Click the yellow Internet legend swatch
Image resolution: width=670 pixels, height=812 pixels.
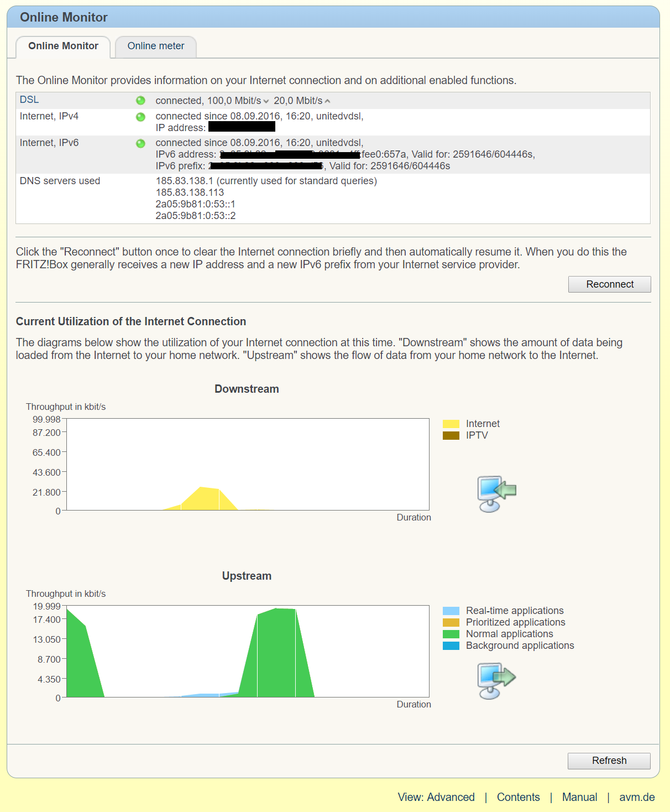pos(451,424)
